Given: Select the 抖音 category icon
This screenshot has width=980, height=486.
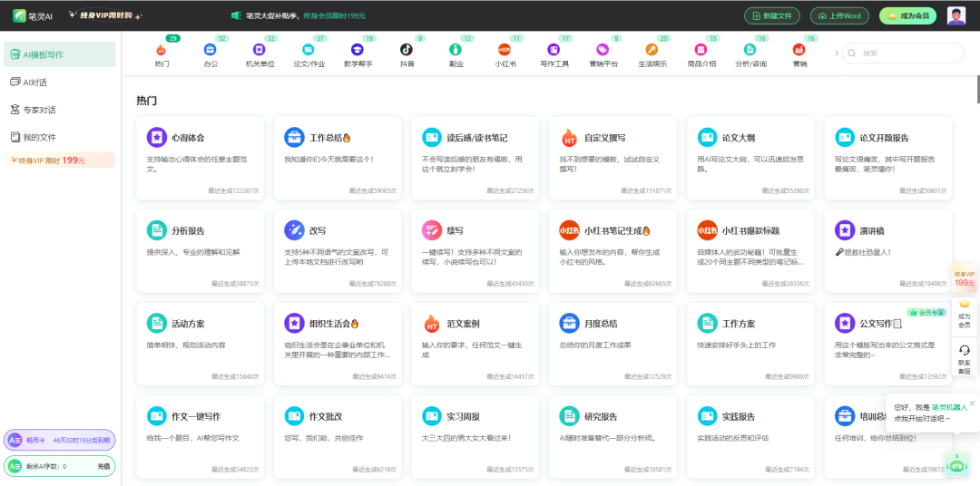Looking at the screenshot, I should [407, 49].
